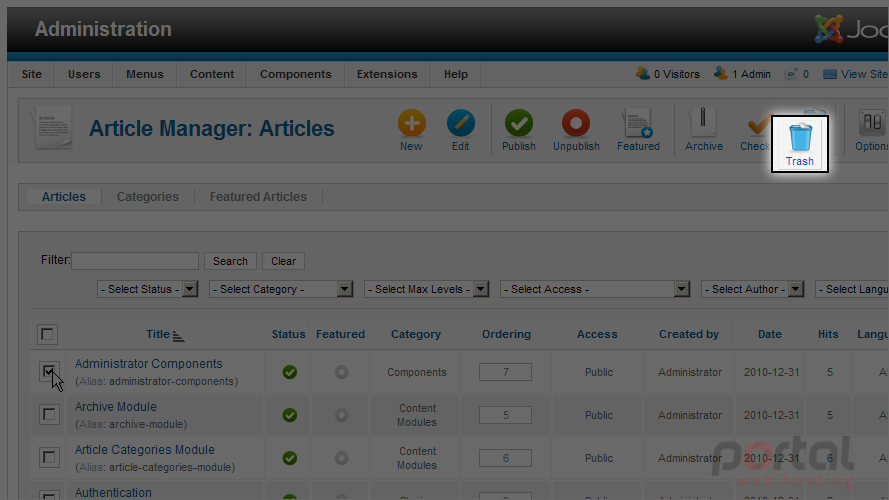The width and height of the screenshot is (889, 500).
Task: Click the Joomla logo in header
Action: tap(828, 29)
